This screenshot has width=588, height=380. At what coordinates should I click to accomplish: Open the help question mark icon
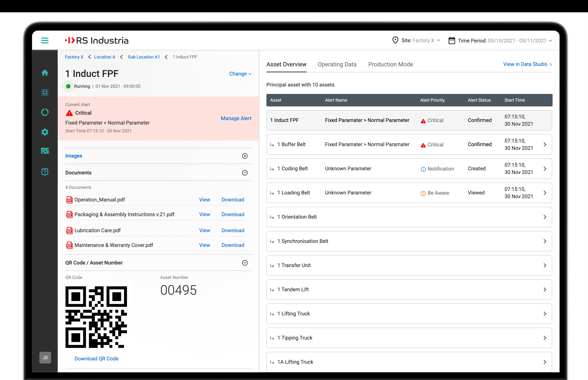(x=45, y=172)
